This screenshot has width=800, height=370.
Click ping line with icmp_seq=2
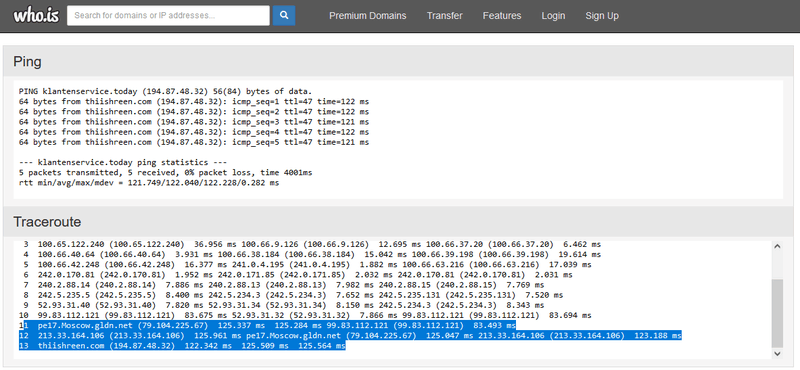194,112
